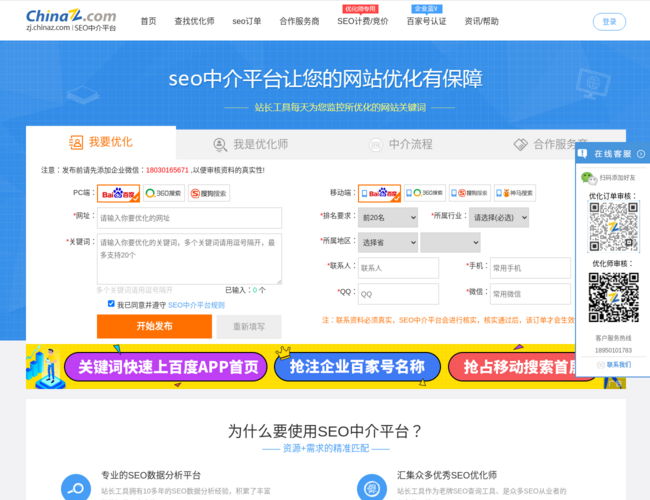Viewport: 650px width, 500px height.
Task: Click the 微信 WeChat input field
Action: coord(530,294)
